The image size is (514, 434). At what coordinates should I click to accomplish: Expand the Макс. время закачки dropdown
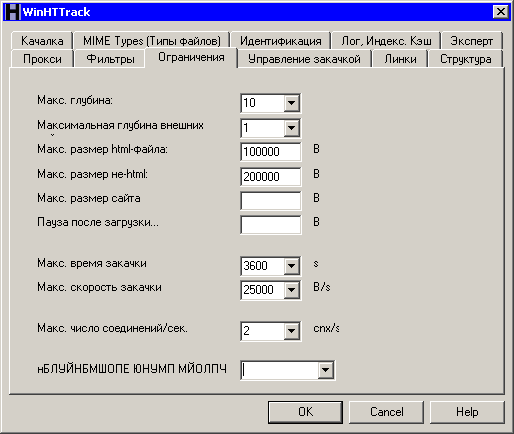[x=291, y=266]
